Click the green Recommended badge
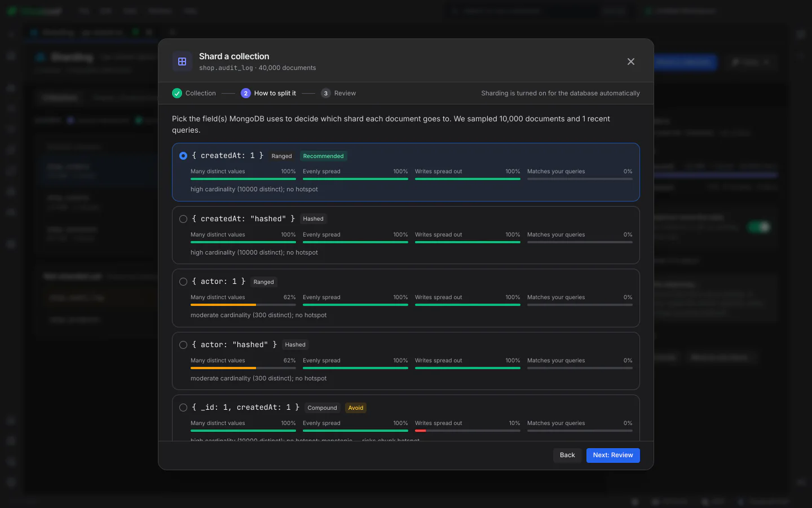Screen dimensions: 812x508 click(x=323, y=156)
